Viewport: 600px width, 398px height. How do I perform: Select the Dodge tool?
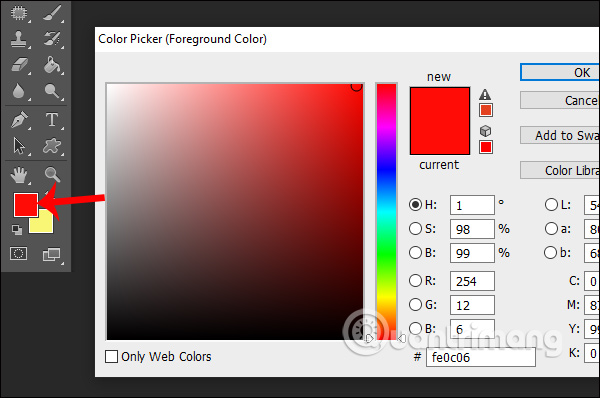[x=52, y=91]
